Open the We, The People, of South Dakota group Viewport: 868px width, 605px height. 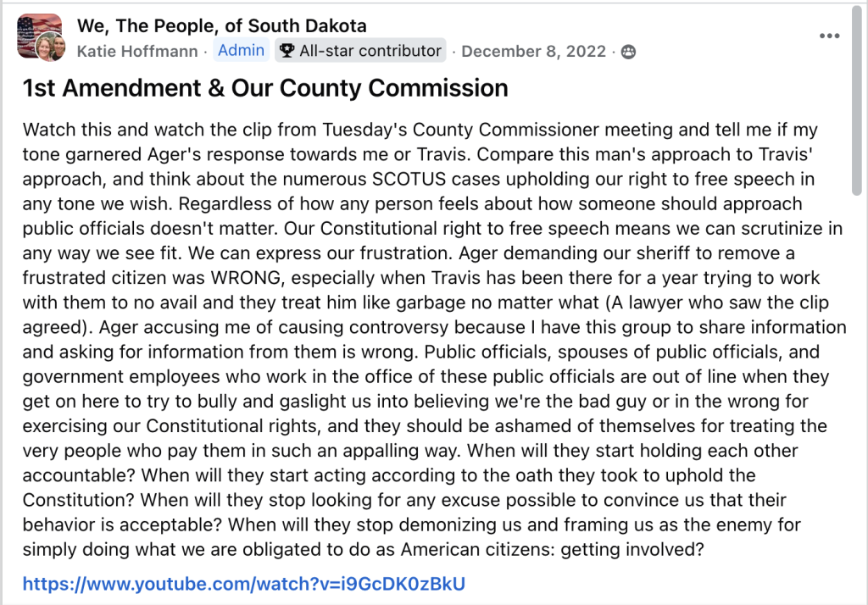tap(222, 26)
